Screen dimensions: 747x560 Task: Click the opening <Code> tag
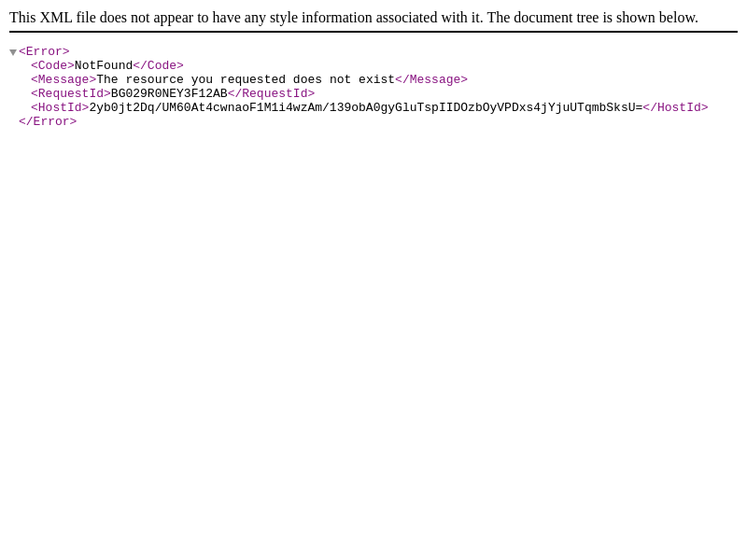[52, 66]
